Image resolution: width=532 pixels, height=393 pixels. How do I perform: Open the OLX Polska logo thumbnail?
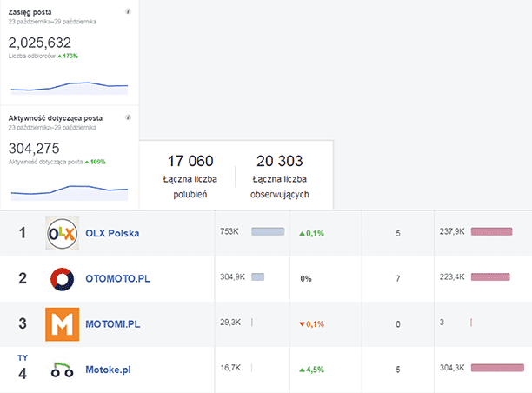click(x=62, y=234)
